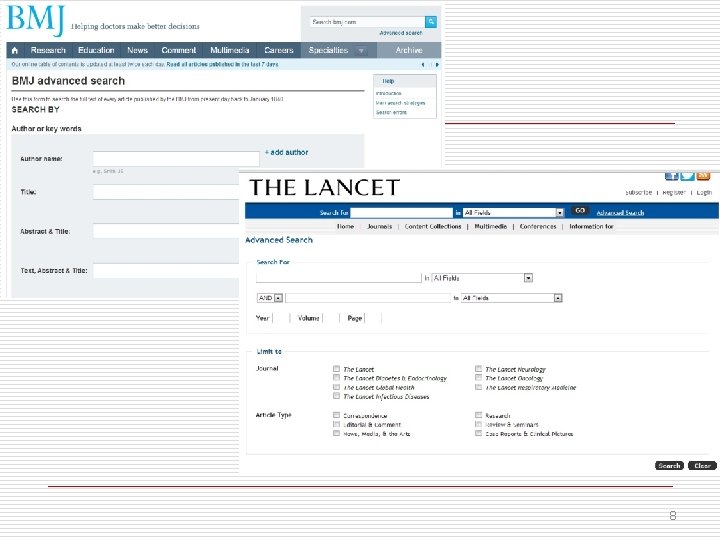Open Lancet Content Collections nav item
Screen dimensions: 720x540
click(x=433, y=226)
